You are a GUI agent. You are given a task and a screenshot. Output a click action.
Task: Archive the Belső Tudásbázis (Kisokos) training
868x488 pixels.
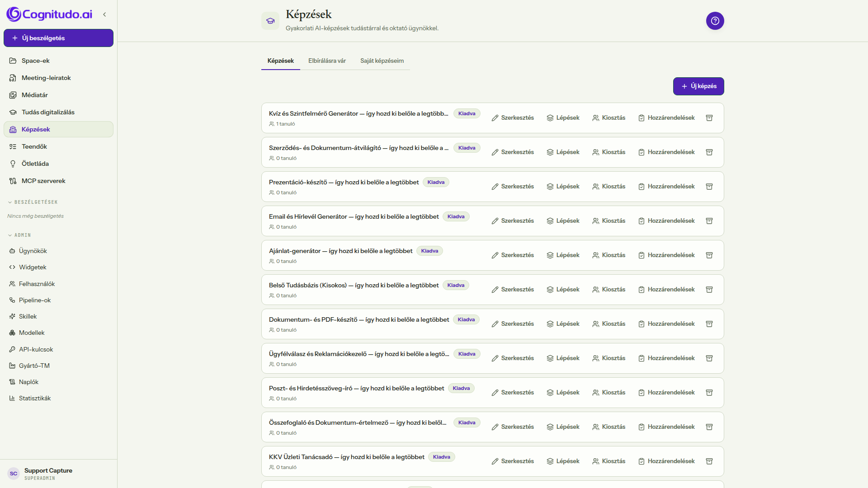[709, 290]
